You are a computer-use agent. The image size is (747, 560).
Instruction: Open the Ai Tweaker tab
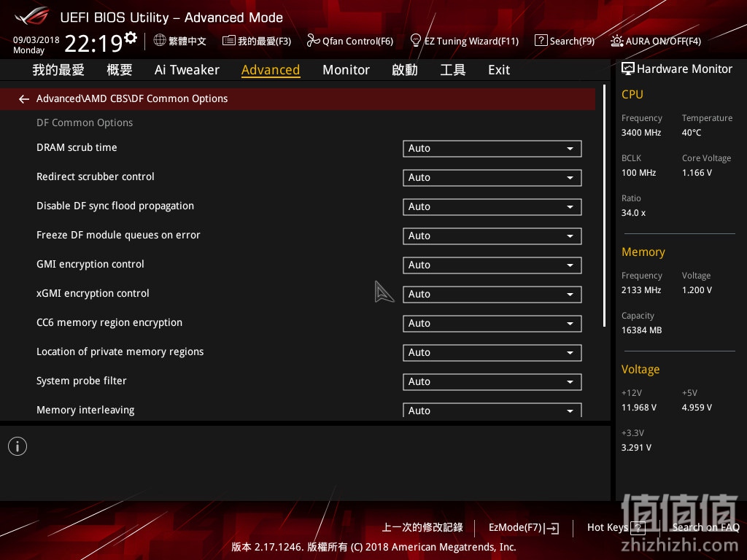pos(187,70)
